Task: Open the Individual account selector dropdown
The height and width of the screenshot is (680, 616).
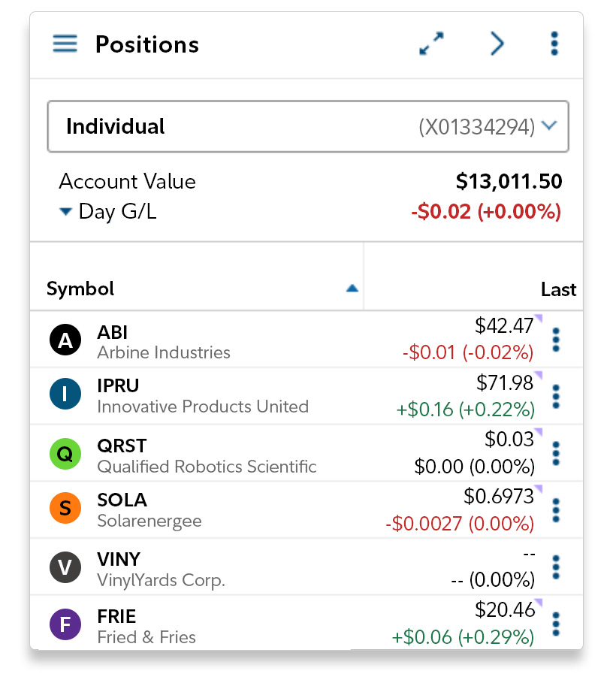Action: coord(308,126)
